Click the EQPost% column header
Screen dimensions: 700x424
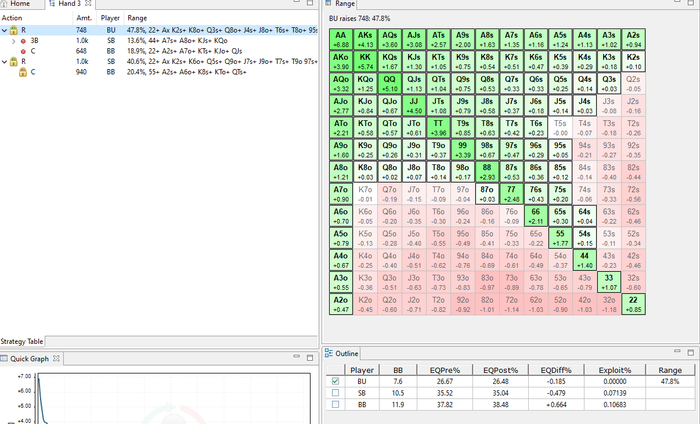click(500, 370)
